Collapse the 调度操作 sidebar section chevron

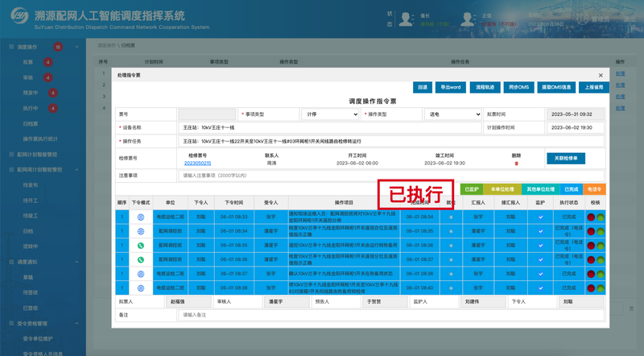[x=76, y=47]
